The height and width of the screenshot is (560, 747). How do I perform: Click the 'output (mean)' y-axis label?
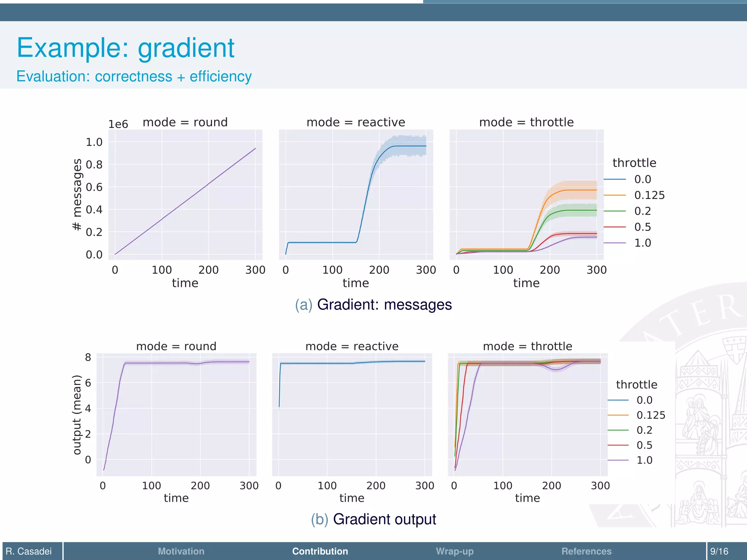coord(76,415)
